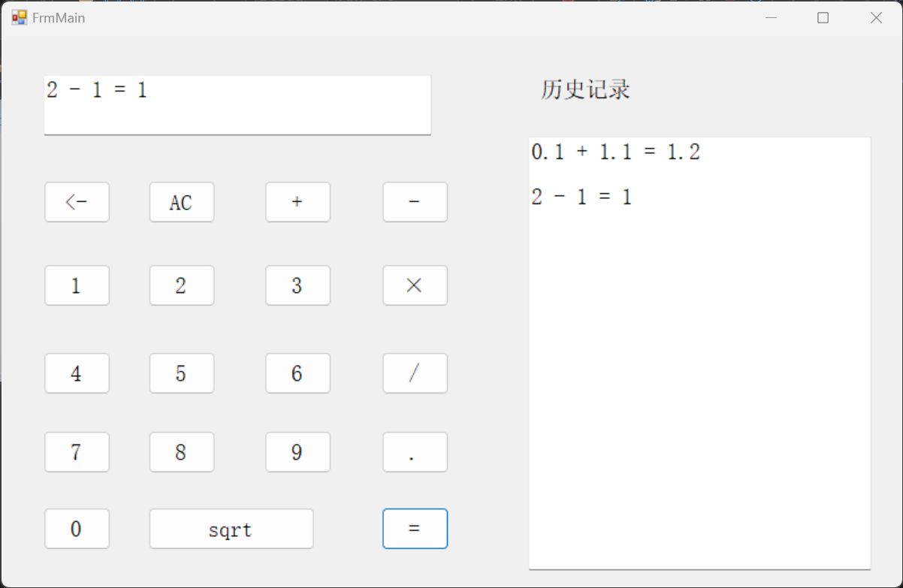Click the calculator display text field
The image size is (903, 588).
[237, 104]
